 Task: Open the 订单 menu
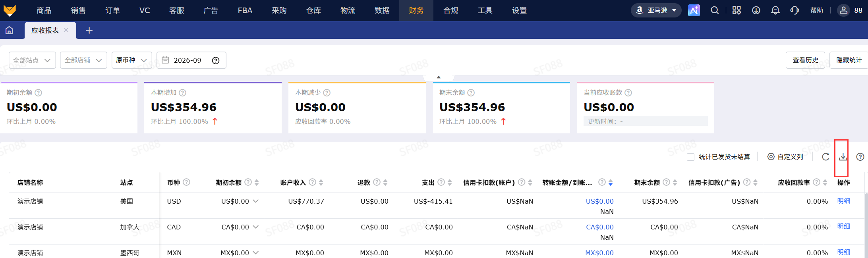(x=113, y=10)
